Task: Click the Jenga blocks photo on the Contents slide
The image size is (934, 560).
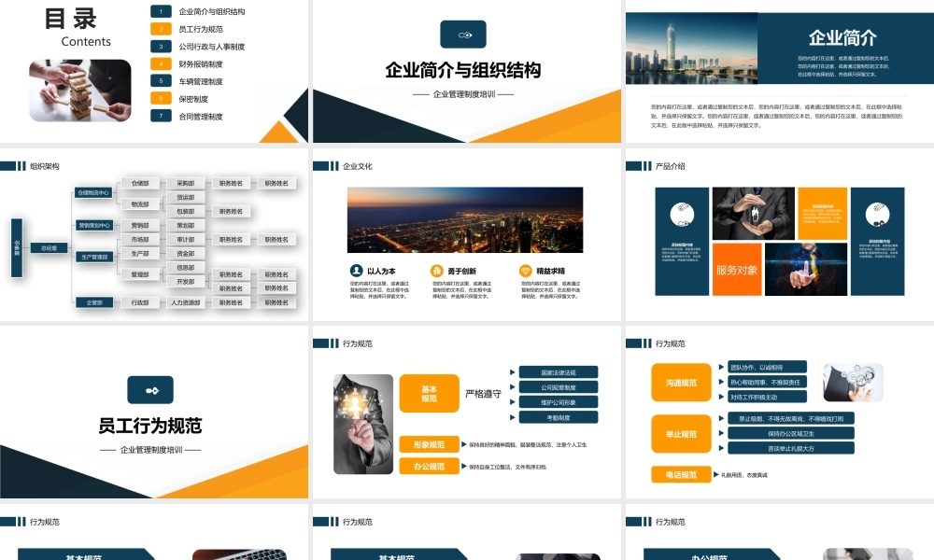Action: tap(79, 91)
